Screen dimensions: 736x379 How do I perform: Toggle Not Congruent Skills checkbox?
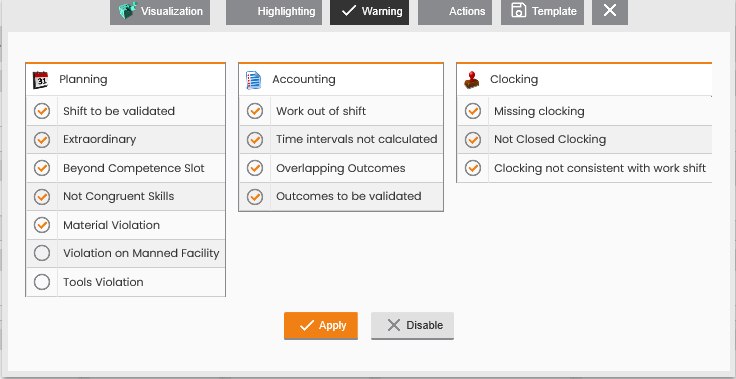click(x=42, y=196)
